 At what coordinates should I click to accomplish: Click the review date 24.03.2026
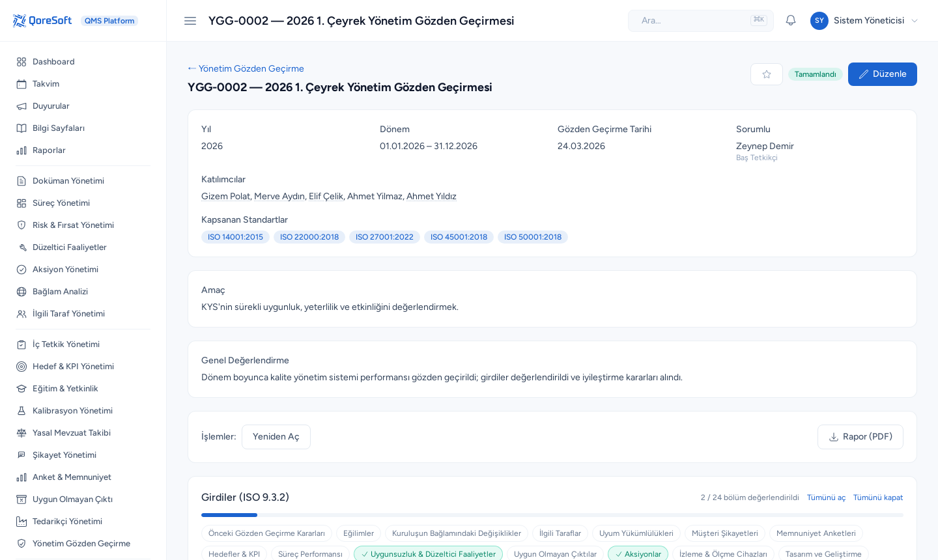[581, 147]
